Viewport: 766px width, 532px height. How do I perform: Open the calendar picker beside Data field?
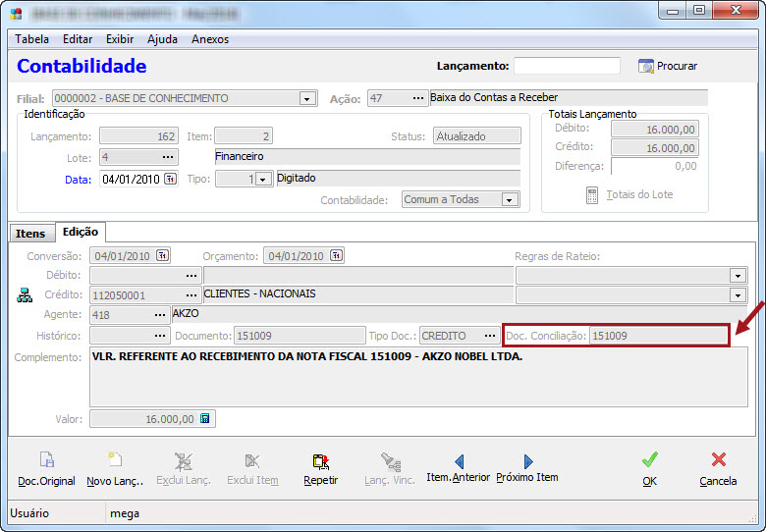click(x=170, y=179)
